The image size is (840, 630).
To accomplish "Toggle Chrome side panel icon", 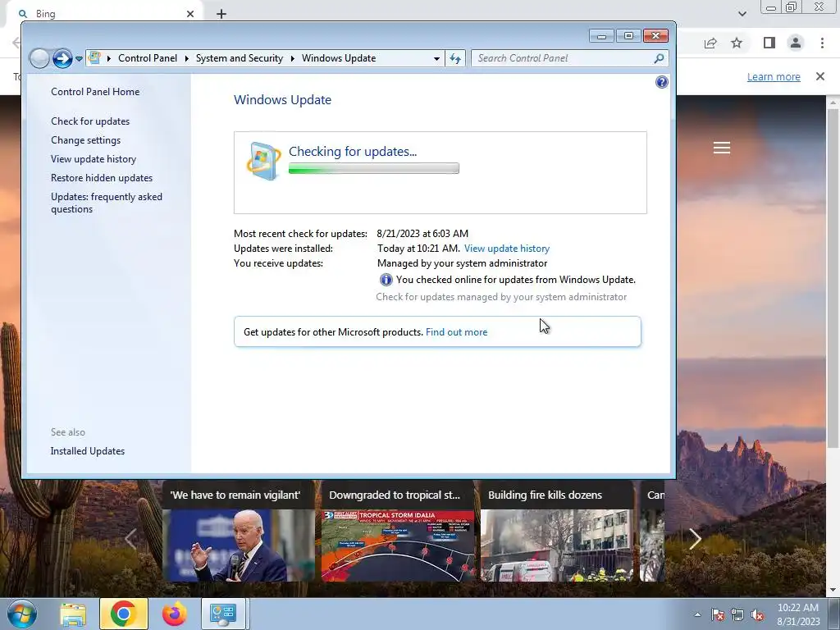I will pos(769,43).
